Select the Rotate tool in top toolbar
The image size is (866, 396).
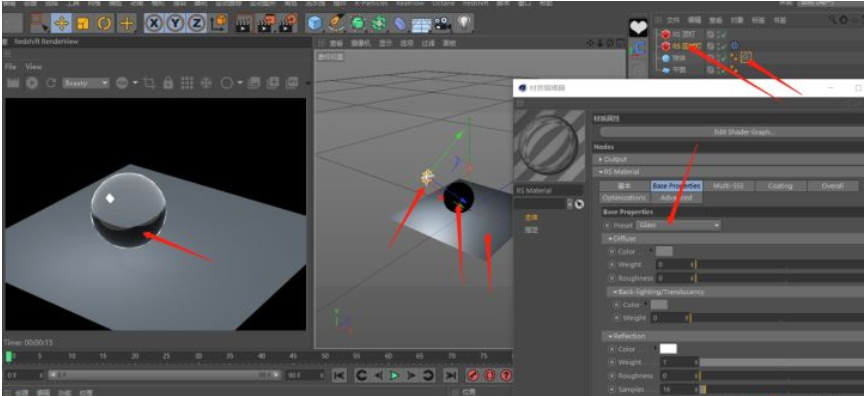coord(104,23)
